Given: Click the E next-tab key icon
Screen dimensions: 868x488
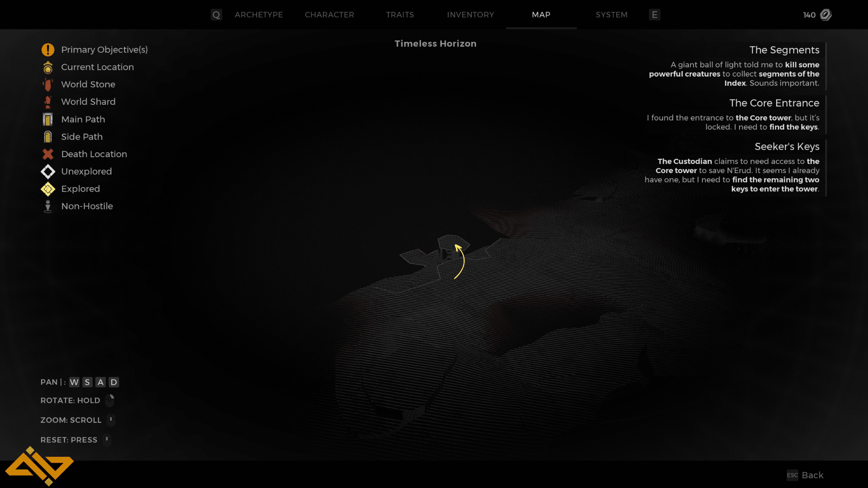Looking at the screenshot, I should coord(654,15).
